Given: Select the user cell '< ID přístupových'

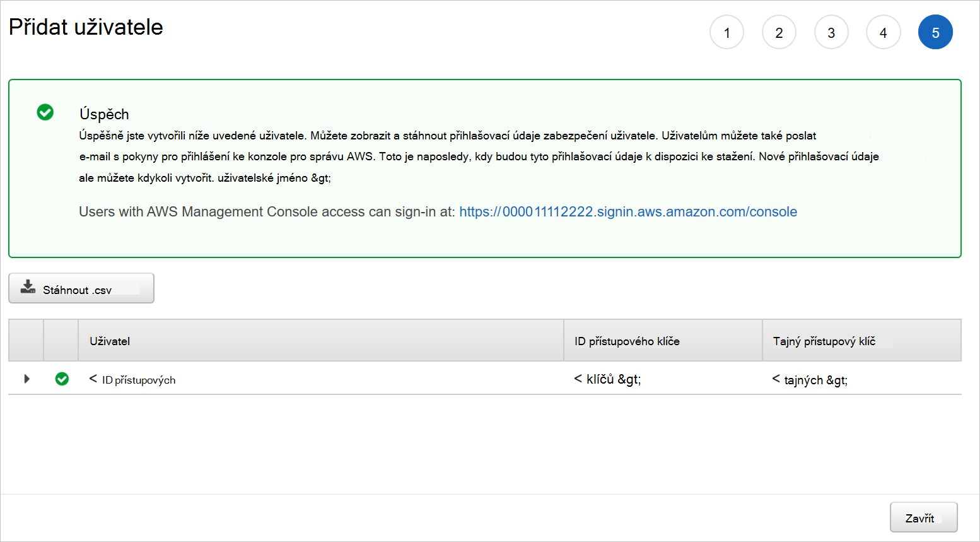Looking at the screenshot, I should click(132, 379).
